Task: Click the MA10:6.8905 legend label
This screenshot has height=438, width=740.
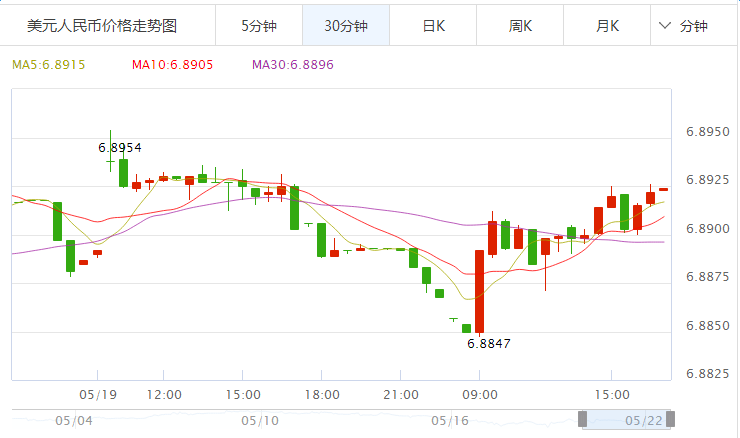Action: 172,65
